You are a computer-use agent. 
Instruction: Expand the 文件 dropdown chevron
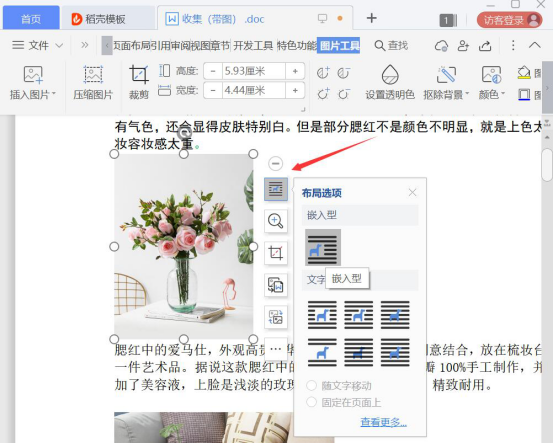pyautogui.click(x=59, y=45)
